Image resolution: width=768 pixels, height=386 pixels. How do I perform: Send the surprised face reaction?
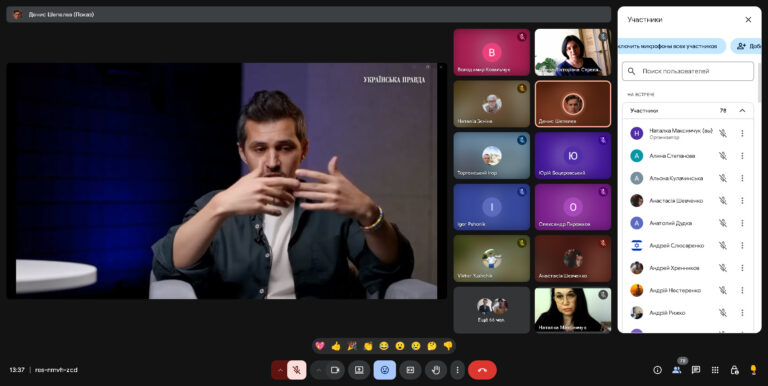400,346
